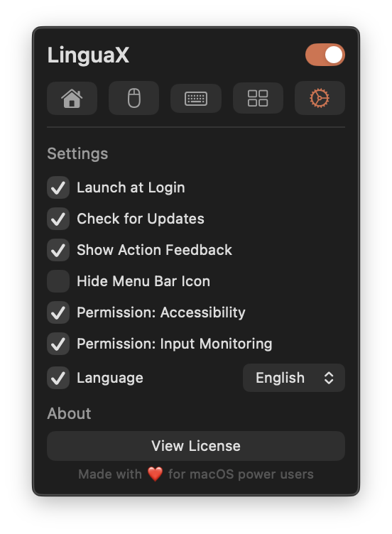The height and width of the screenshot is (534, 392).
Task: Open the Home tab icon
Action: [72, 99]
